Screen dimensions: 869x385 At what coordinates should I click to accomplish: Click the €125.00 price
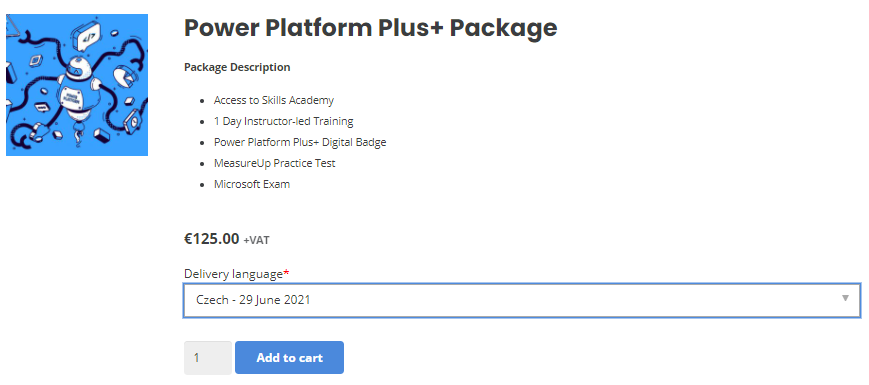coord(212,239)
